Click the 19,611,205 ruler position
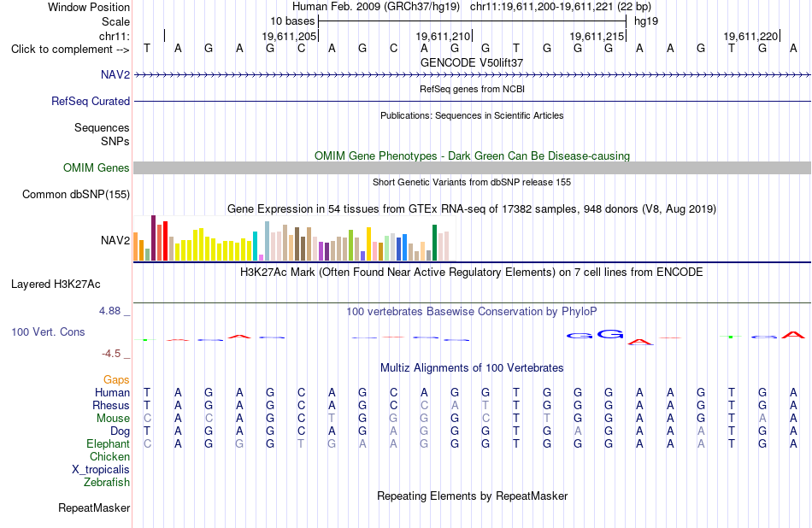 point(289,36)
